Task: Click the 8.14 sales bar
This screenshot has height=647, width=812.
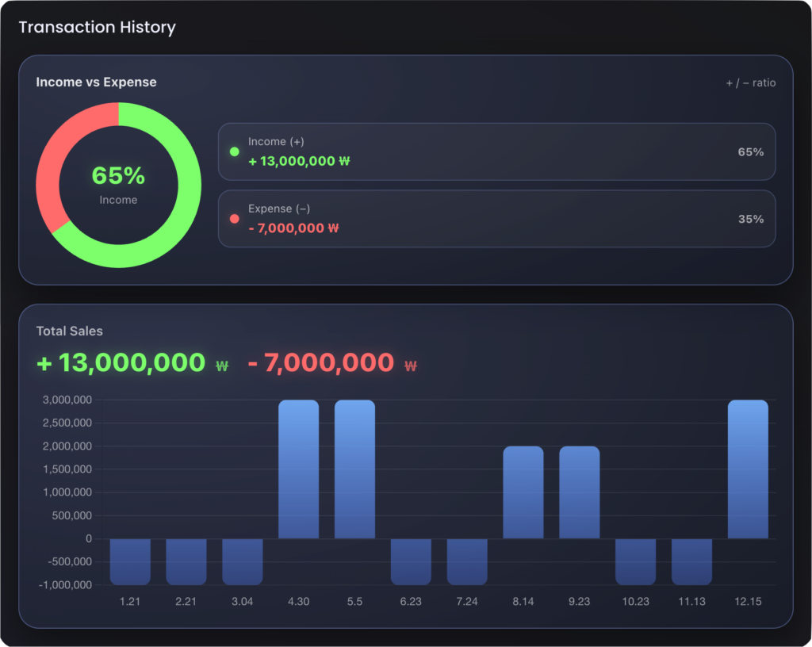Action: (x=523, y=492)
